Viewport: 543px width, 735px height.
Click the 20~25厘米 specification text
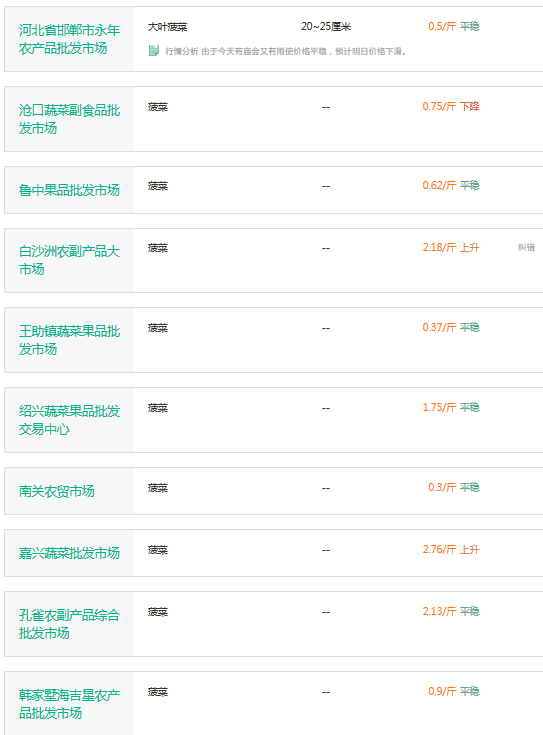pos(326,27)
